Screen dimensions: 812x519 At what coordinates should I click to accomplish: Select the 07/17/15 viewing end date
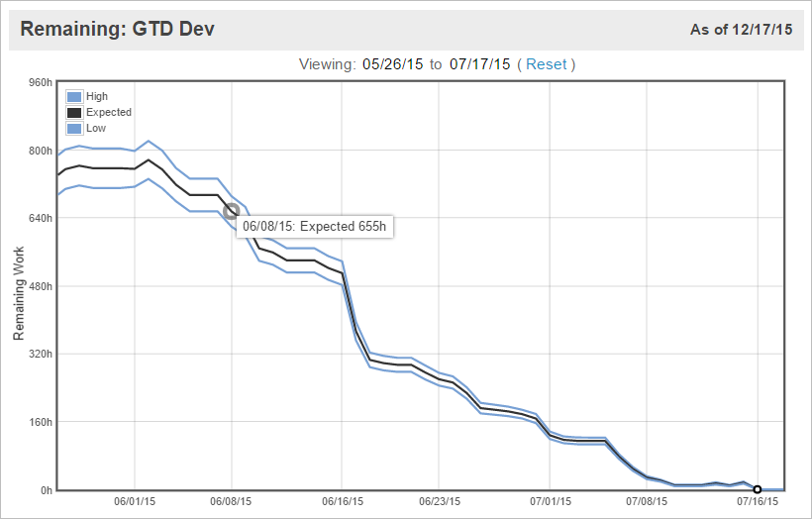click(x=479, y=64)
